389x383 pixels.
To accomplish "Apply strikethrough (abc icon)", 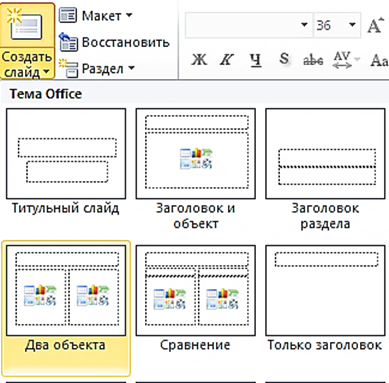I will pyautogui.click(x=313, y=60).
